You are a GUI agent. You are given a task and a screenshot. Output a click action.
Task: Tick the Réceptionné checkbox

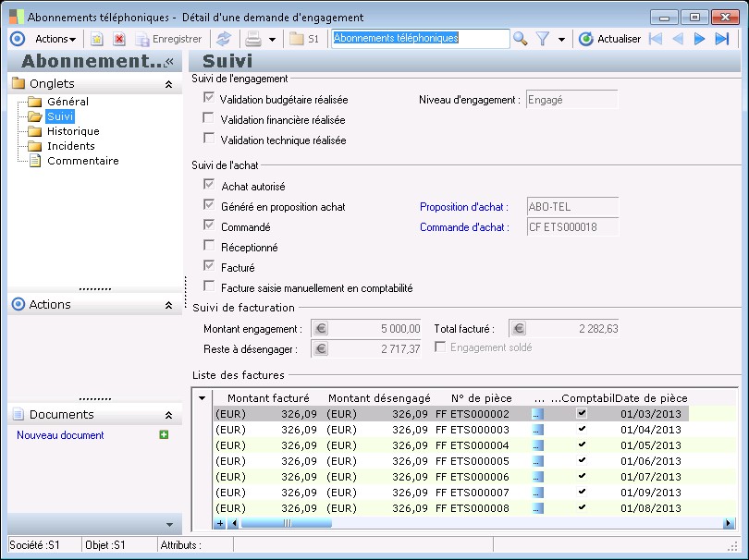tap(209, 247)
